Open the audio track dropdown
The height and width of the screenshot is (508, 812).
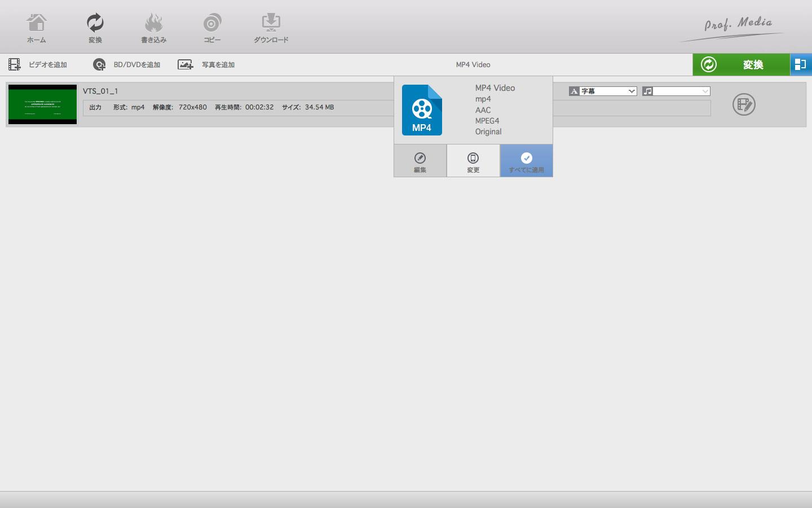676,91
